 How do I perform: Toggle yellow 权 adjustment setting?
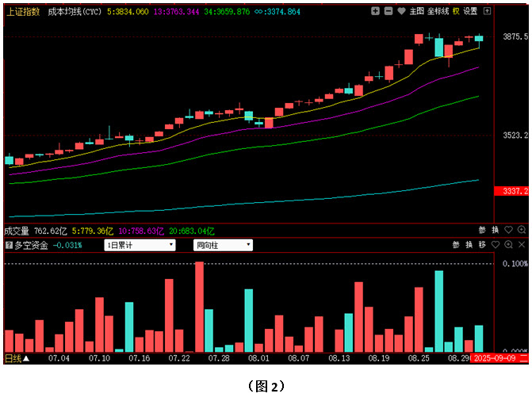[x=456, y=11]
